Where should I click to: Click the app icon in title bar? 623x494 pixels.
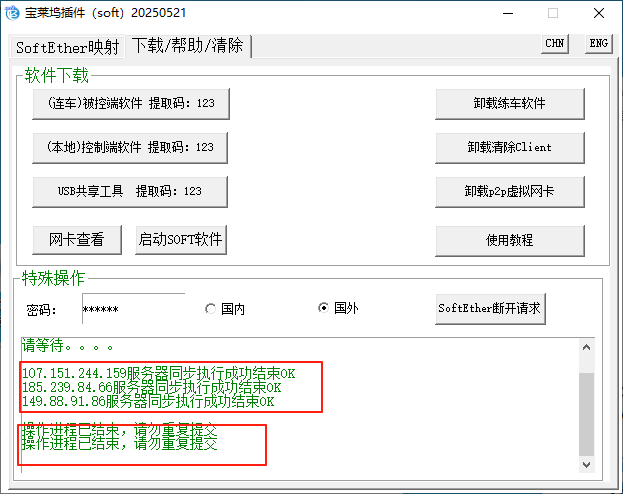14,13
